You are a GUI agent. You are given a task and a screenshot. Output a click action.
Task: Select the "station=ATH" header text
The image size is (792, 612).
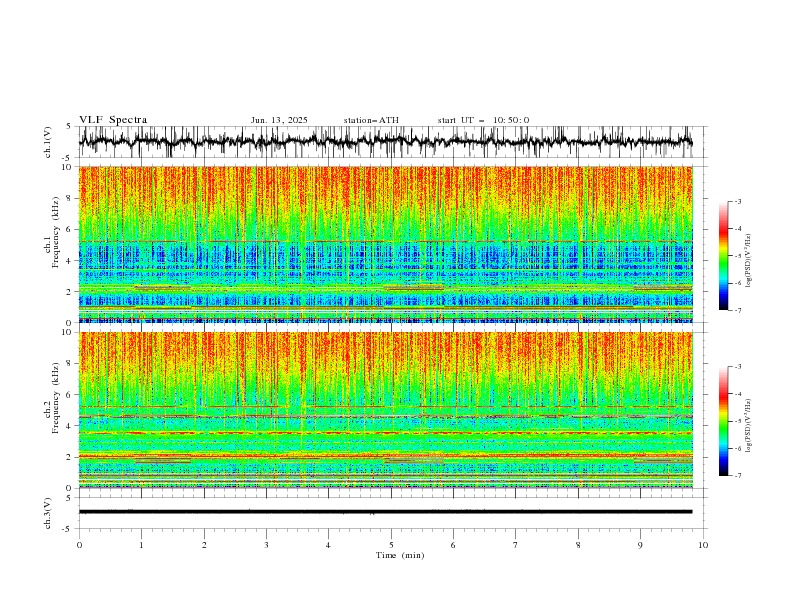pos(371,120)
